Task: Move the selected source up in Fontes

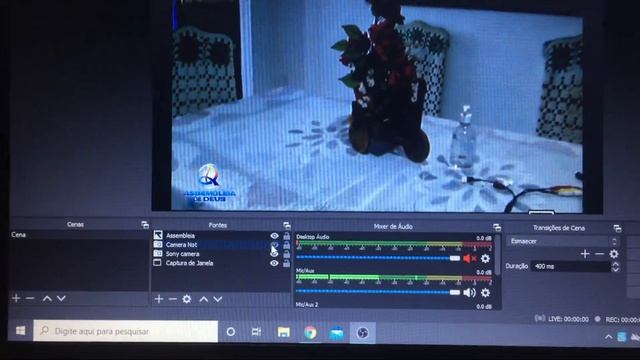Action: [204, 300]
